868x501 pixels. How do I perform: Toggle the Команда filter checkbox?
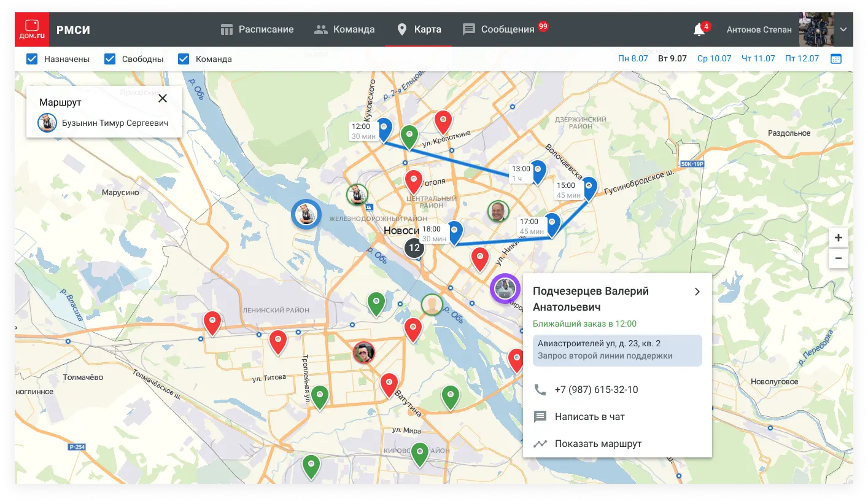pos(184,59)
